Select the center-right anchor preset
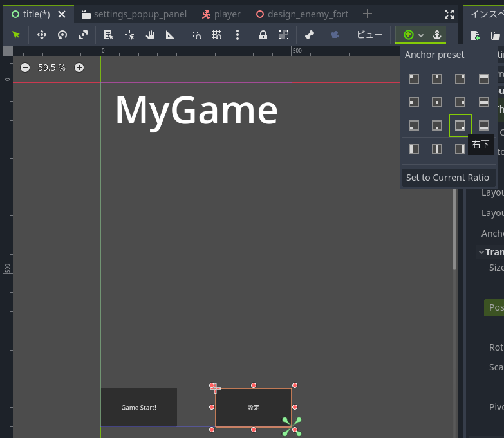 (460, 102)
